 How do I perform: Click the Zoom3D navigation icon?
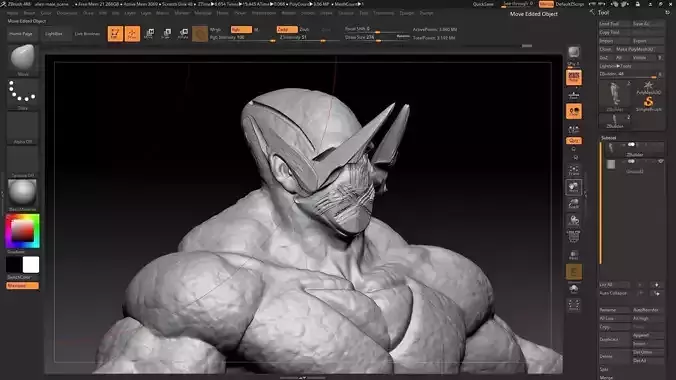[573, 204]
